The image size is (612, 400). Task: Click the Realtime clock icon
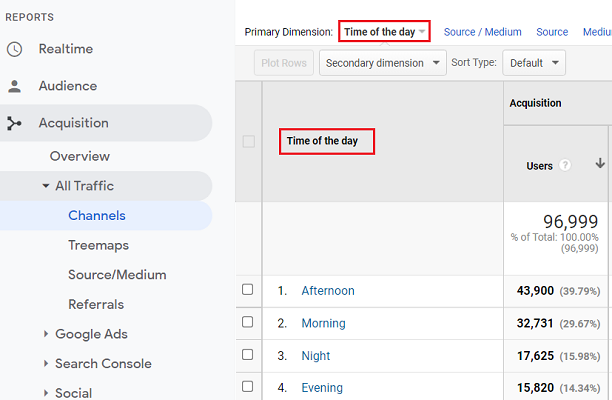tap(14, 49)
